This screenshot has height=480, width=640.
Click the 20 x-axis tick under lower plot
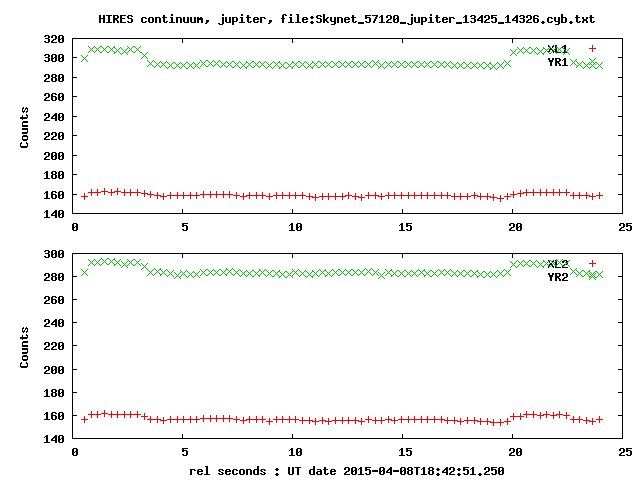tap(515, 452)
